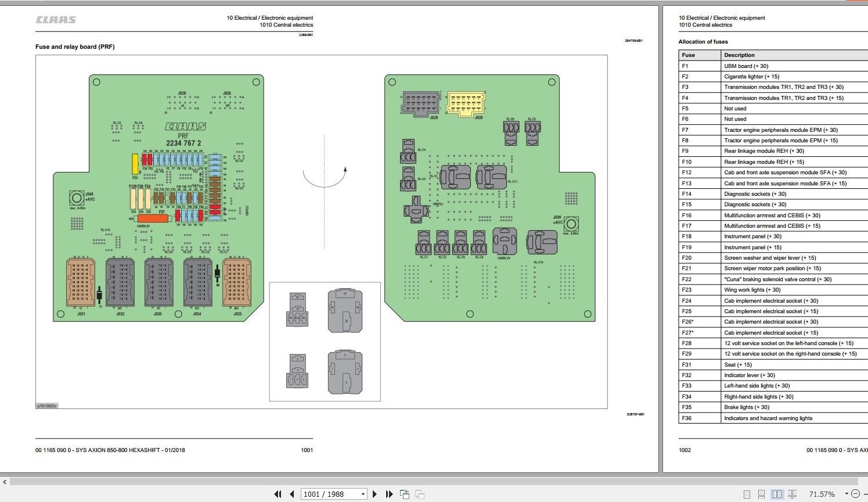The width and height of the screenshot is (868, 502).
Task: Click the previous view icon
Action: pos(405,494)
